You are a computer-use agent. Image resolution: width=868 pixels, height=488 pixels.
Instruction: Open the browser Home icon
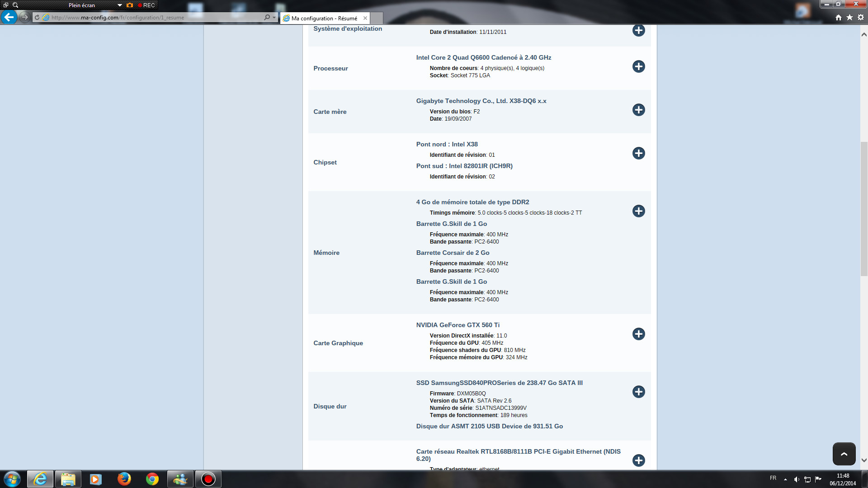[x=838, y=17]
